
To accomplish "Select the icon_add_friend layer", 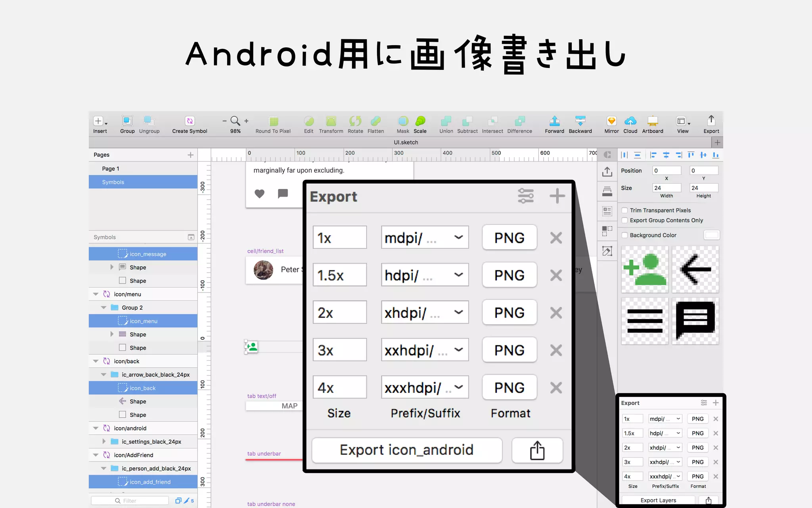I will pyautogui.click(x=143, y=482).
